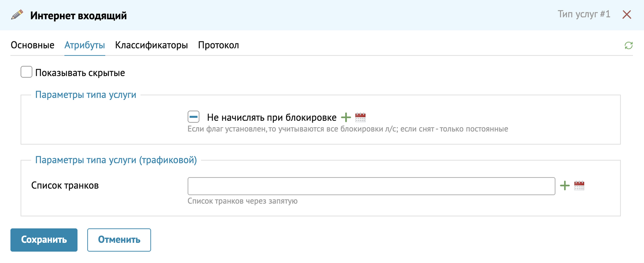Click green plus next to Не начислять при блокировке

click(x=346, y=117)
